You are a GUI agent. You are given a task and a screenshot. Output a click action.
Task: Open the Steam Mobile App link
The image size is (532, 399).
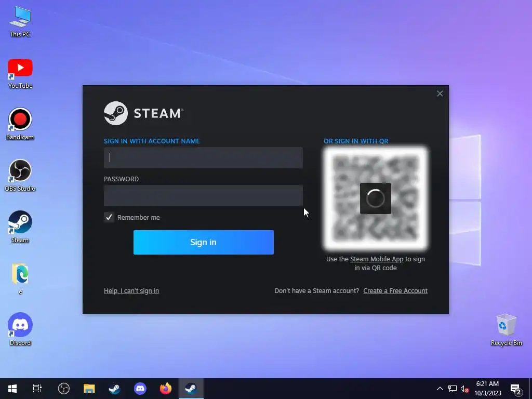point(377,259)
